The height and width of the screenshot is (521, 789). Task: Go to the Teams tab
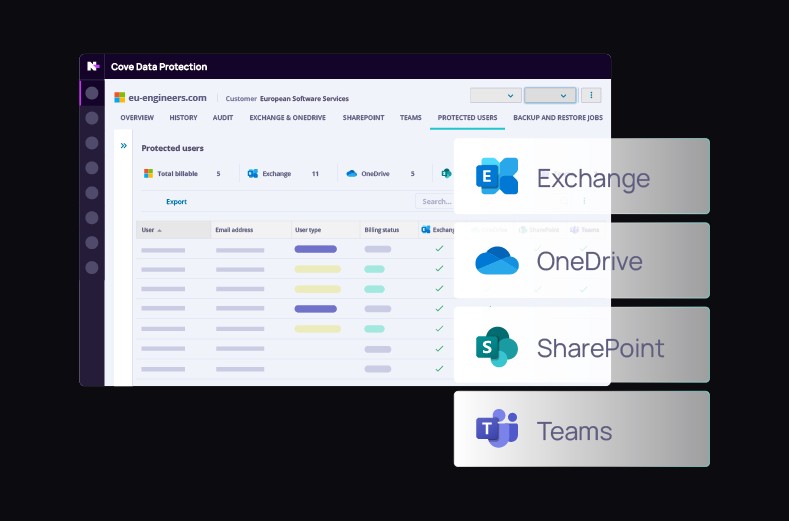click(411, 118)
